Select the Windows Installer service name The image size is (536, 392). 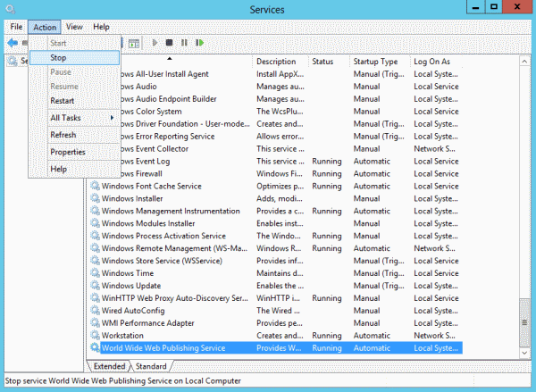pyautogui.click(x=132, y=198)
